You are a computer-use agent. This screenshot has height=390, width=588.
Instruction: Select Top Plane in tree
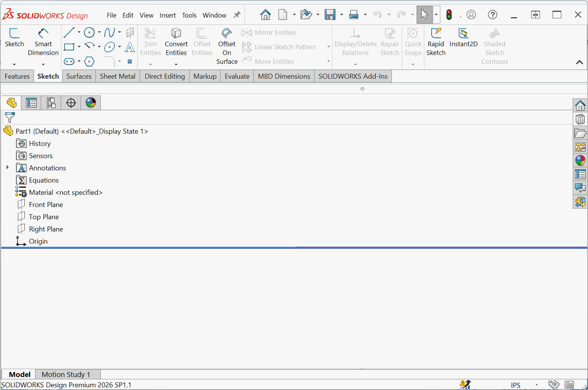coord(38,217)
